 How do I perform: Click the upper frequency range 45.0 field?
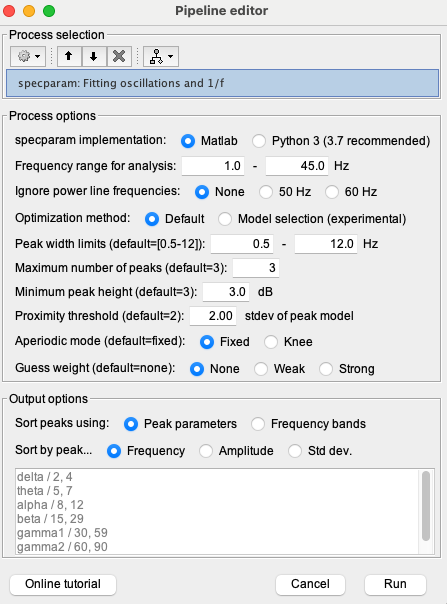pyautogui.click(x=297, y=166)
